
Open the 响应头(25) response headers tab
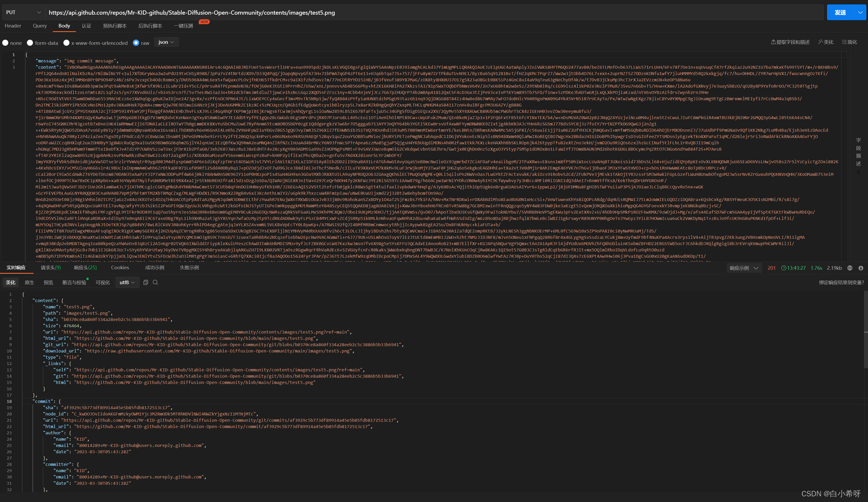click(x=85, y=268)
